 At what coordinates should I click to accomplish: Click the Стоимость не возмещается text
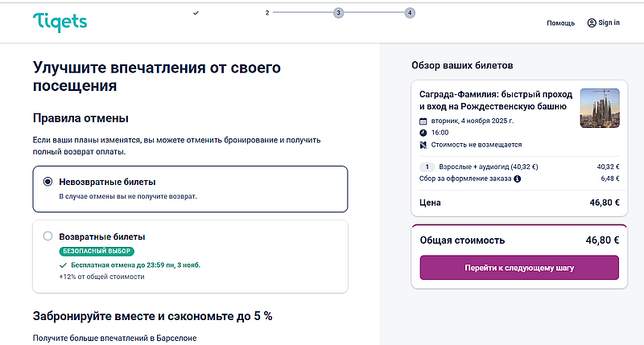click(x=477, y=145)
